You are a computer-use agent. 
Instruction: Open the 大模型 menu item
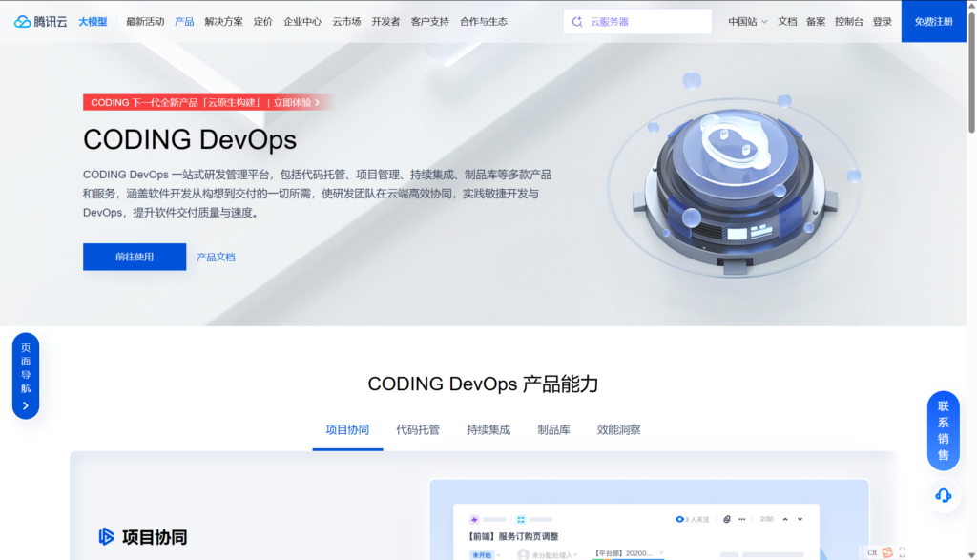[93, 22]
